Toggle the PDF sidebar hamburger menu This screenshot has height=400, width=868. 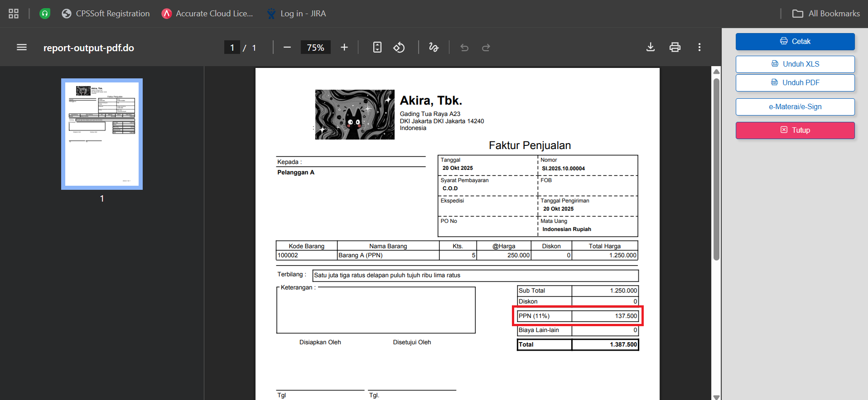pos(22,48)
